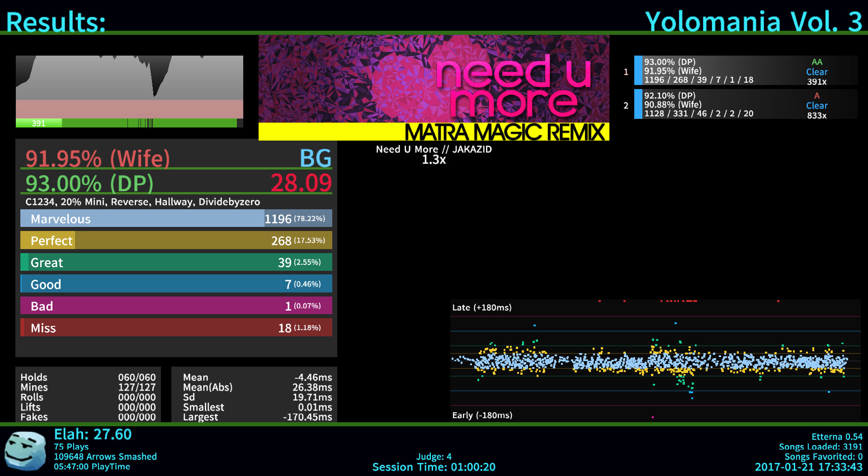Click the Miss judgment bar
Viewport: 868px width, 476px height.
pos(176,328)
